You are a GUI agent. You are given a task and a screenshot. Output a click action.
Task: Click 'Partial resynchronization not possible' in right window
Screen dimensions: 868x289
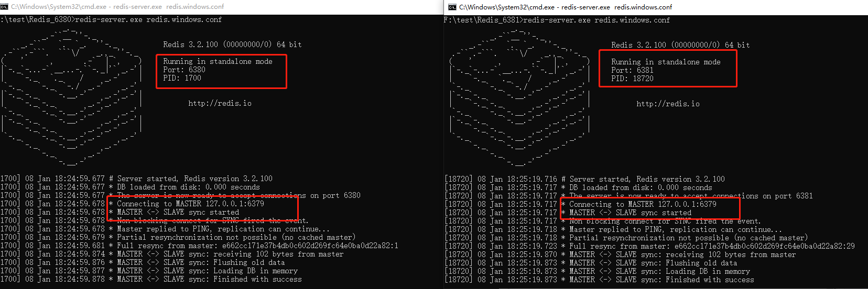point(626,238)
